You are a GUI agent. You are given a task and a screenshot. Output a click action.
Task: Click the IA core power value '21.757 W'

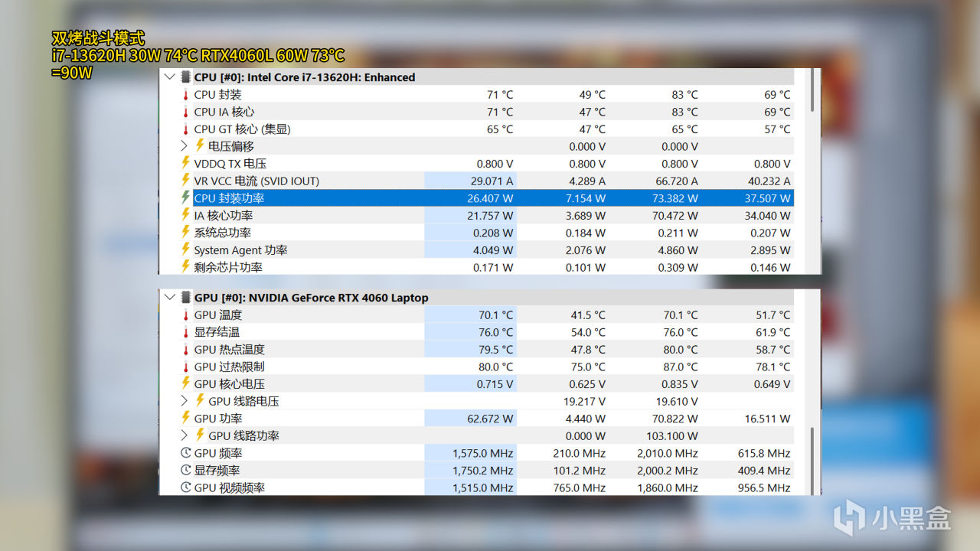(490, 216)
